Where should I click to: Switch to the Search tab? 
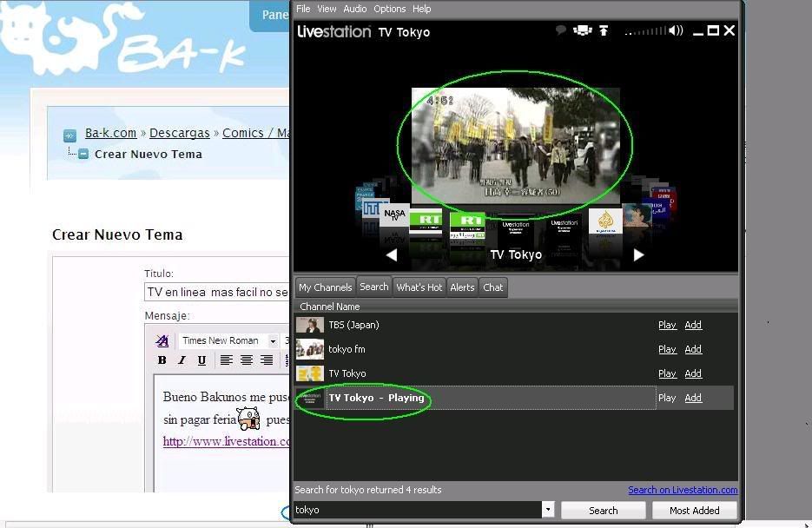coord(374,287)
